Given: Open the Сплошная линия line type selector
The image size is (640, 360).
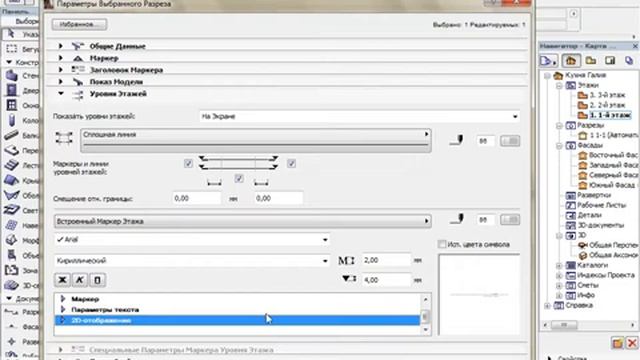Looking at the screenshot, I should [x=256, y=140].
